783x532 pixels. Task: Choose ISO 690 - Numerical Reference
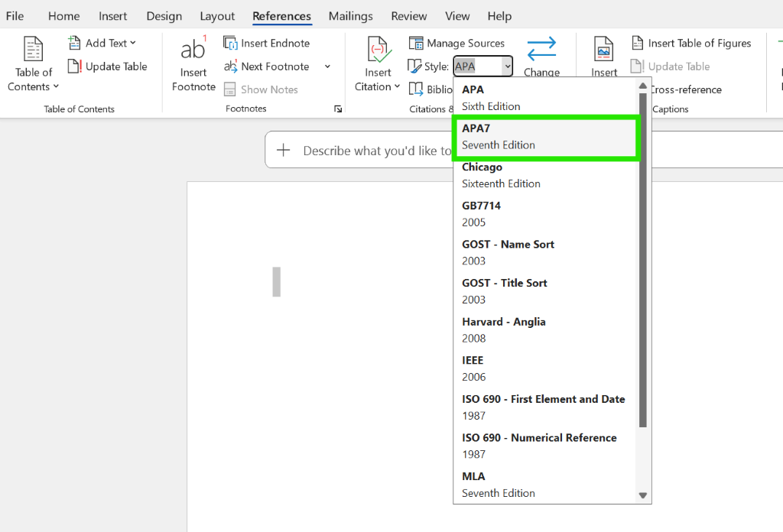[546, 446]
